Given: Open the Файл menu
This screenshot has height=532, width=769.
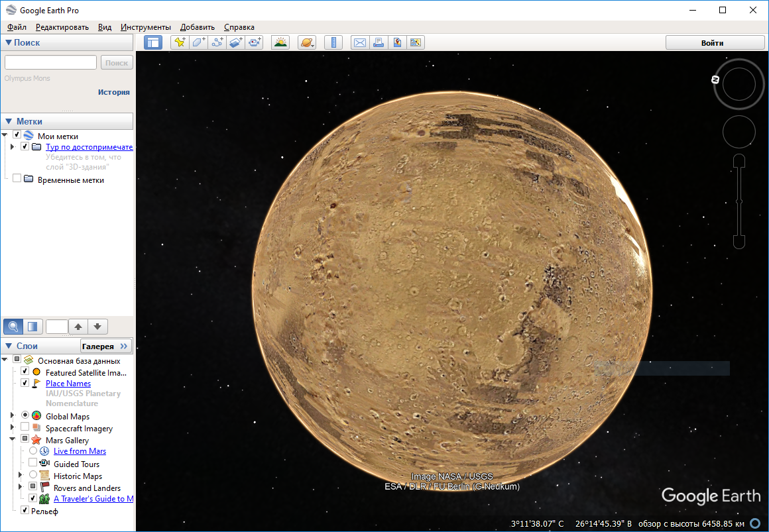Looking at the screenshot, I should (17, 27).
